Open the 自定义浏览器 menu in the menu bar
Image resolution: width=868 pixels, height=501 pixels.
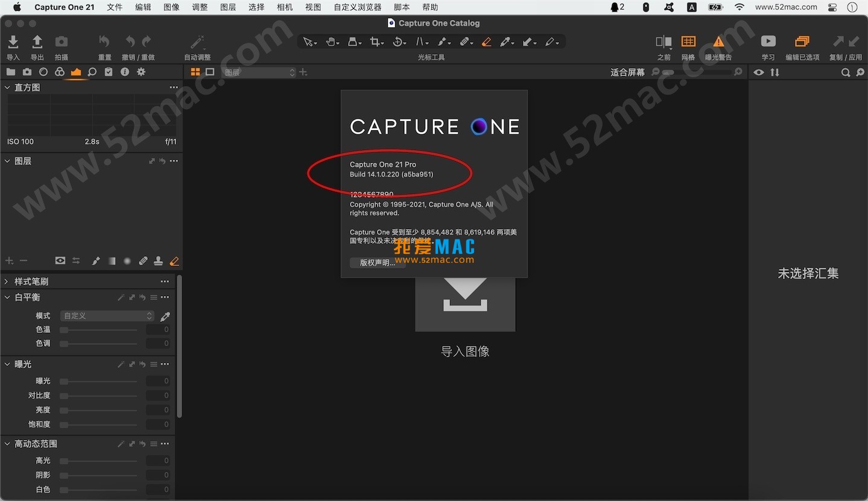tap(357, 7)
